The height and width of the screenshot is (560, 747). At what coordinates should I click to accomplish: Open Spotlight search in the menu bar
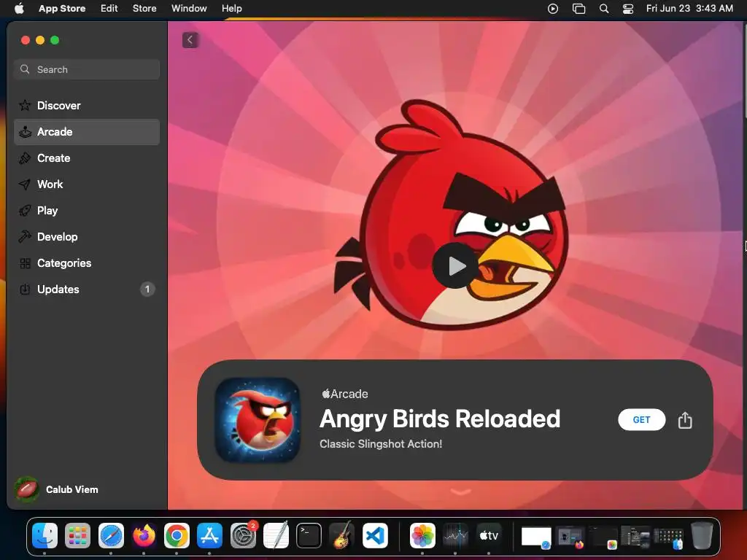coord(603,9)
